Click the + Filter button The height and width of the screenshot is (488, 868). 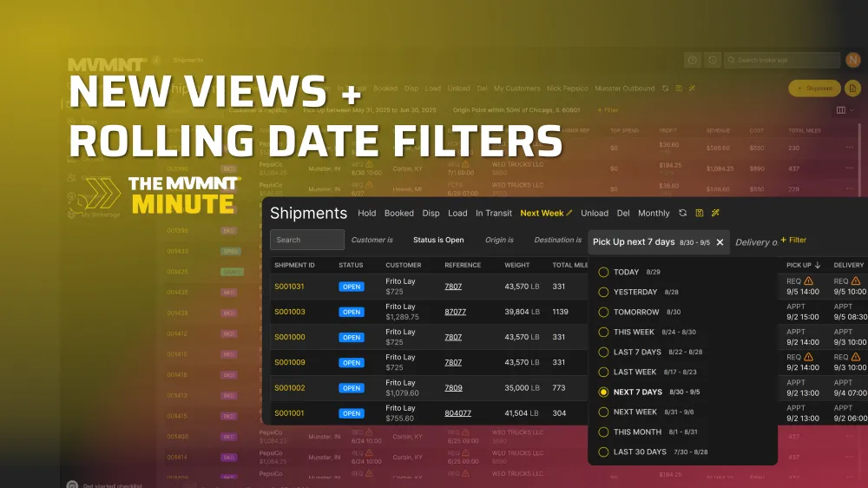793,241
